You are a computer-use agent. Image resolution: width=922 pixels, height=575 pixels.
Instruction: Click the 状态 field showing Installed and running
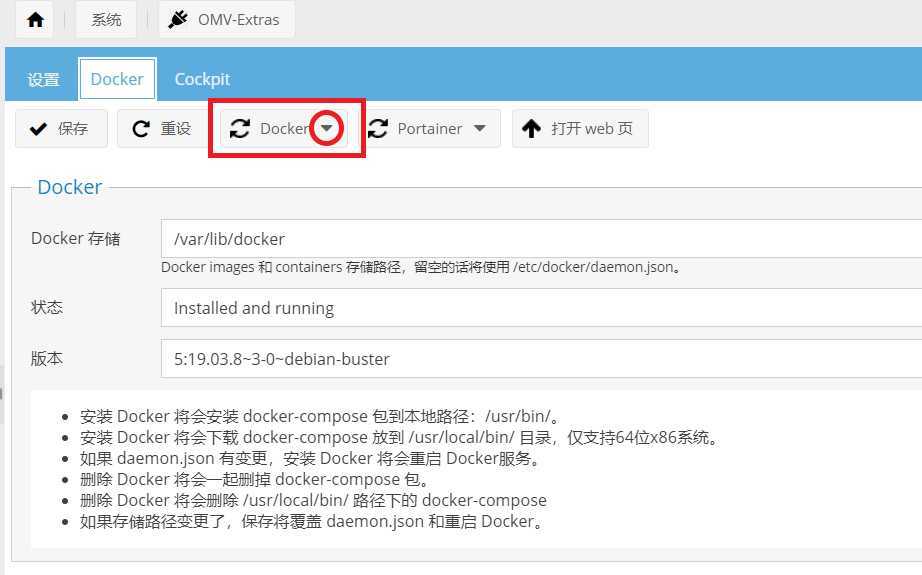click(541, 307)
